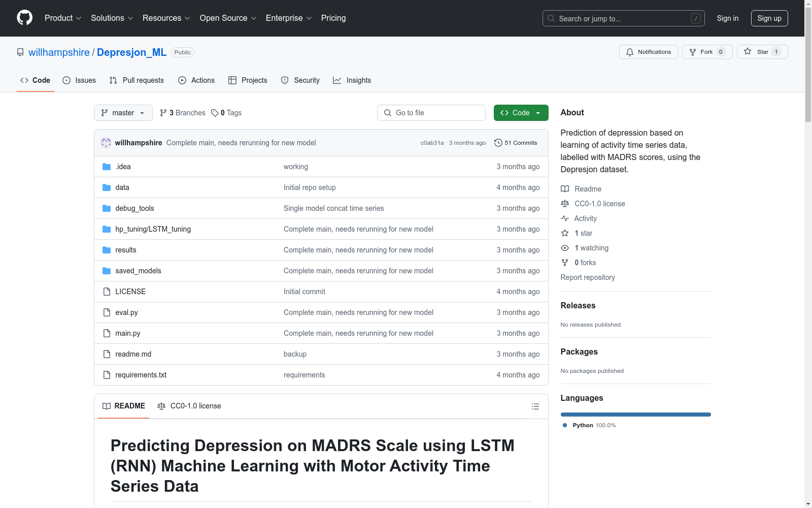
Task: Click the branch icon next to 3 Branches
Action: pyautogui.click(x=163, y=113)
